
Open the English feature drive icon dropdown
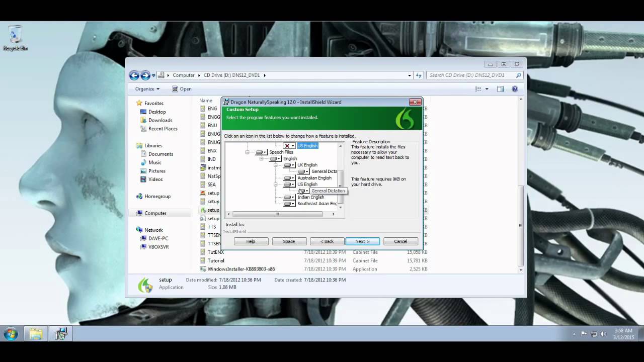point(275,159)
